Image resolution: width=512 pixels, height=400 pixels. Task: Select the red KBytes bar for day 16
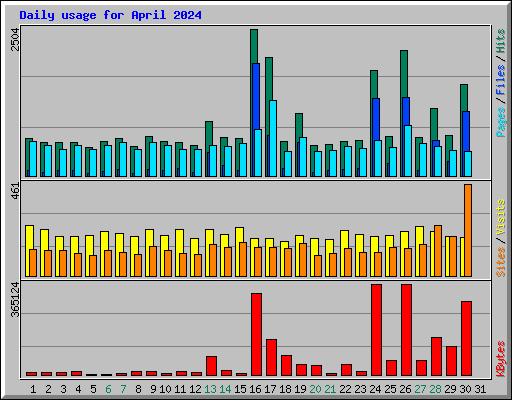(256, 334)
